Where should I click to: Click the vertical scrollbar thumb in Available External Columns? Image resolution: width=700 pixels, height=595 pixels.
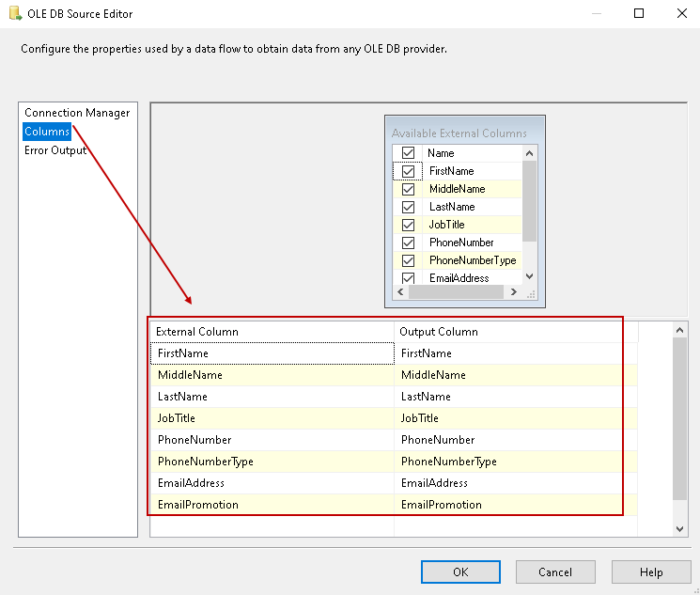pyautogui.click(x=530, y=201)
